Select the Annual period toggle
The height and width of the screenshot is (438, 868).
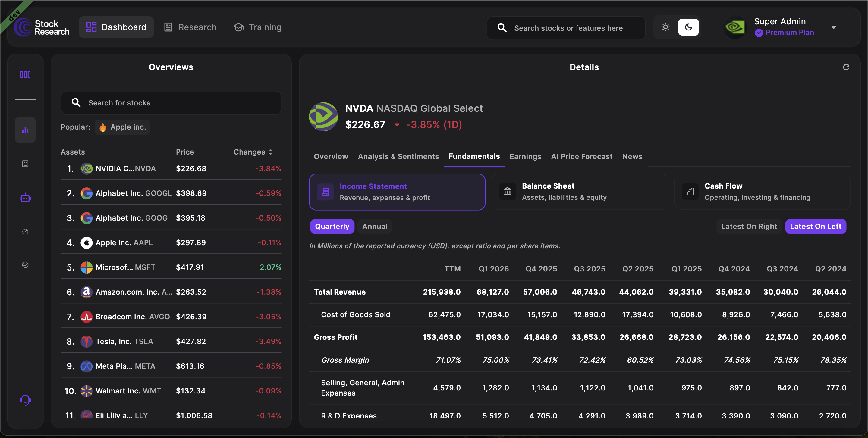pos(375,226)
